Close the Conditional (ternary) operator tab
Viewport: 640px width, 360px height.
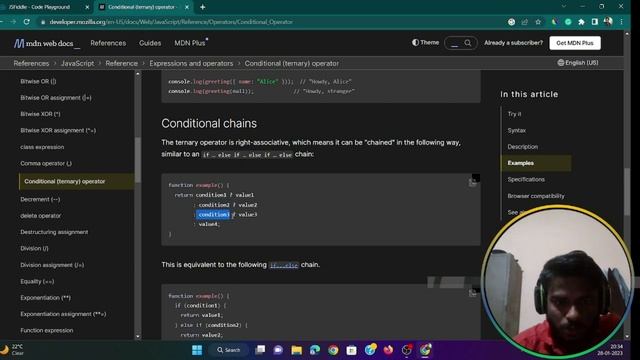(x=187, y=7)
